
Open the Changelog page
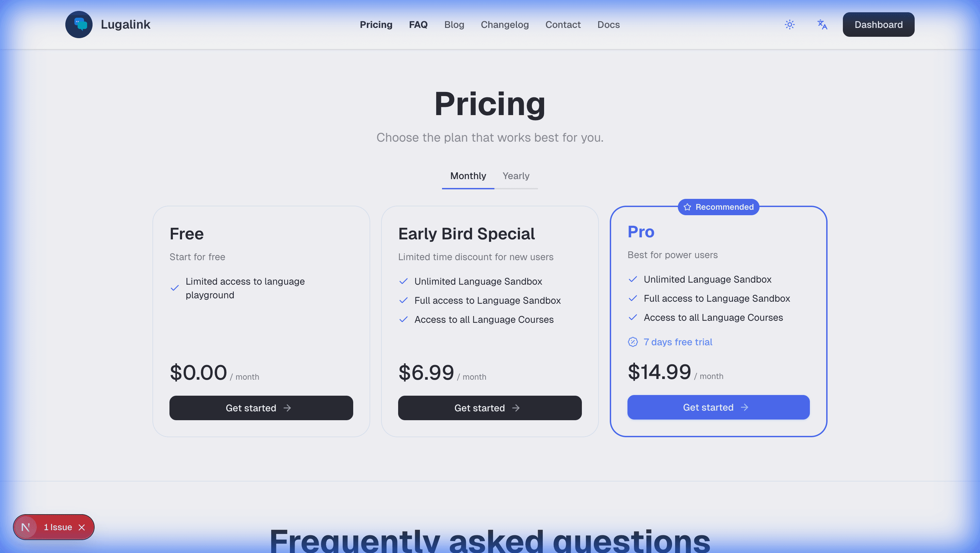click(x=504, y=25)
